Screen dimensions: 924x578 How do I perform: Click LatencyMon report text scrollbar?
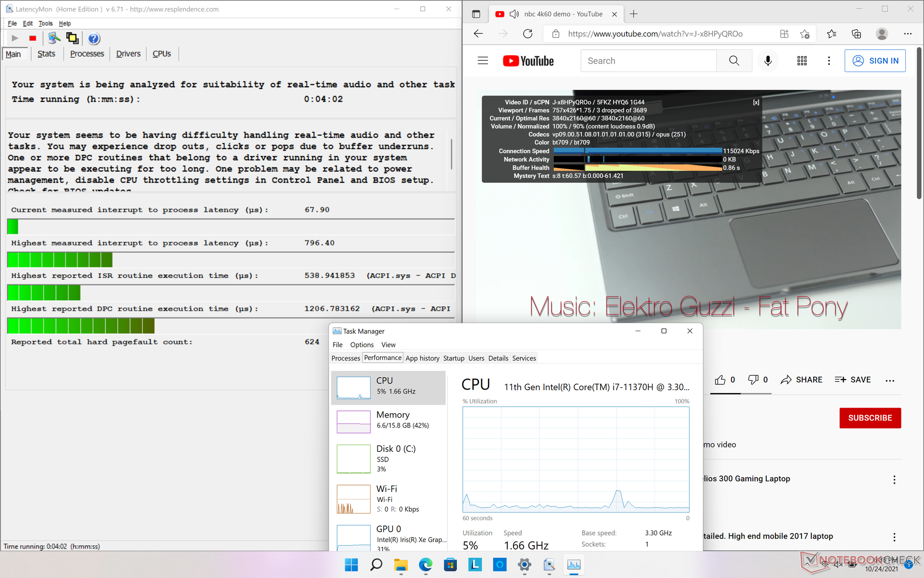click(x=451, y=154)
